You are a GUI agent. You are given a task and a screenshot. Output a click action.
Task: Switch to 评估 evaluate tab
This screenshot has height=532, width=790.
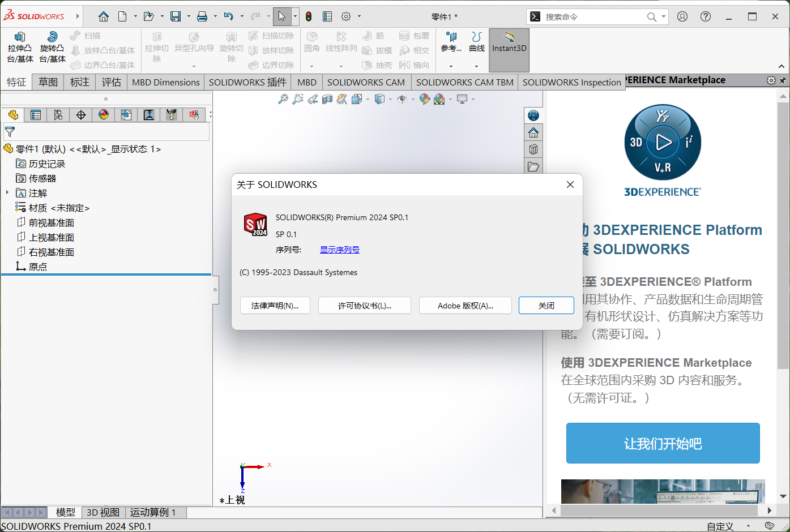tap(112, 82)
